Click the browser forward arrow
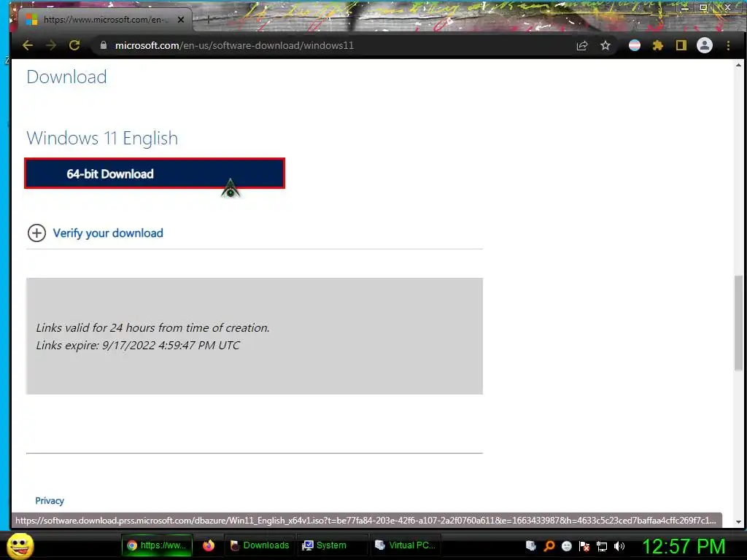747x560 pixels. click(51, 46)
